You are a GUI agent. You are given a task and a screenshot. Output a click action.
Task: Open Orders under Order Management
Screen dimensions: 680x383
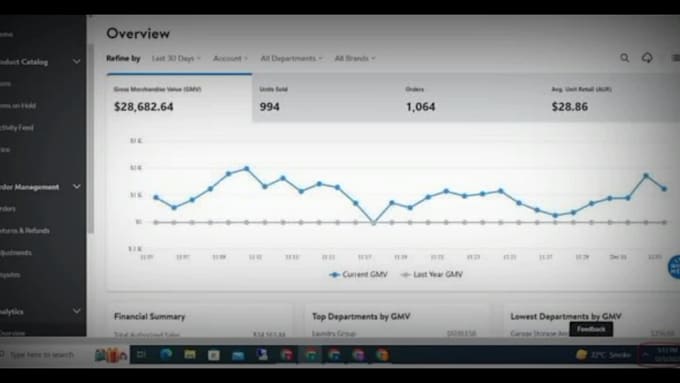[8, 209]
